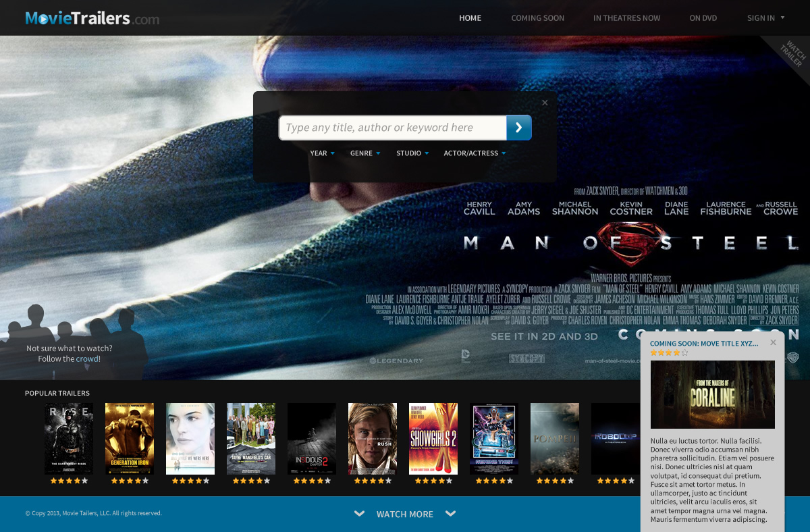The width and height of the screenshot is (810, 532).
Task: Open the In Theatres Now nav item
Action: [x=627, y=18]
